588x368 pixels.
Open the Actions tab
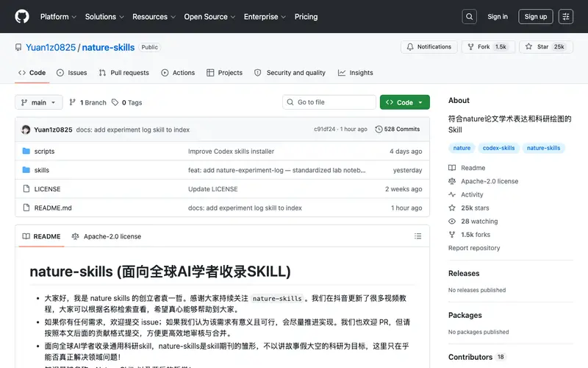pos(178,73)
